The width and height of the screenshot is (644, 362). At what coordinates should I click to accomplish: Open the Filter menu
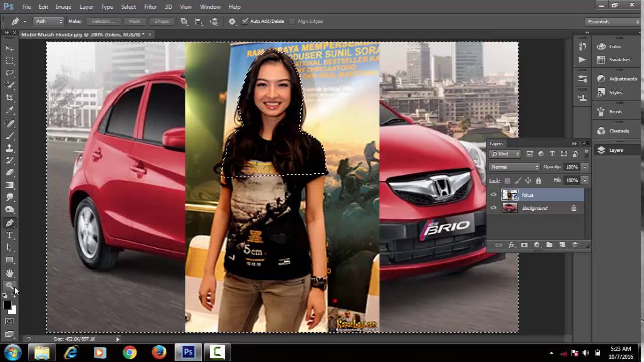(150, 7)
